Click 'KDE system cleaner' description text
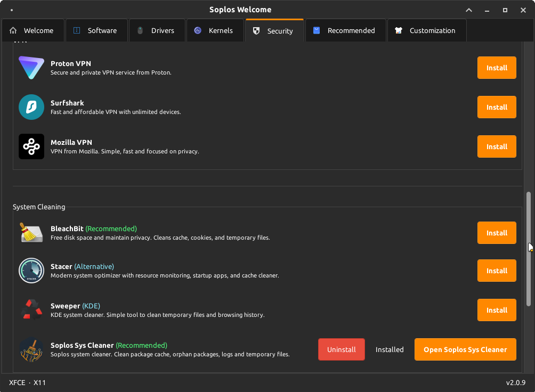 (158, 315)
